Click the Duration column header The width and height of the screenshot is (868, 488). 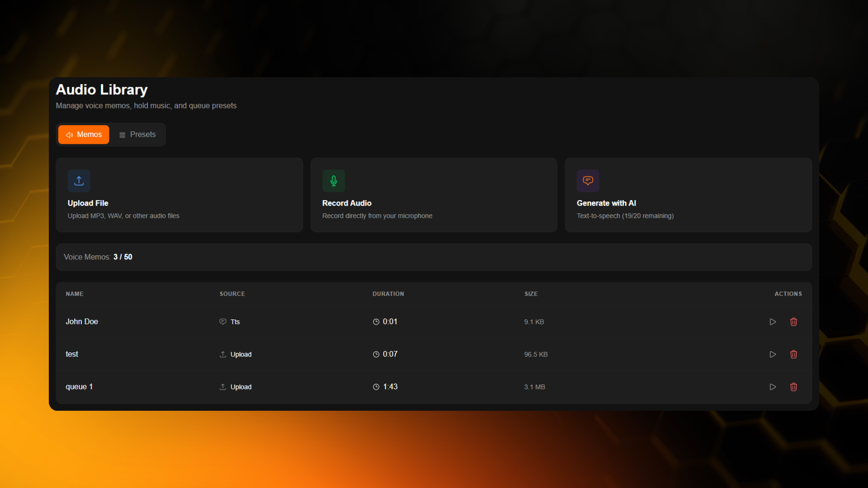coord(388,294)
